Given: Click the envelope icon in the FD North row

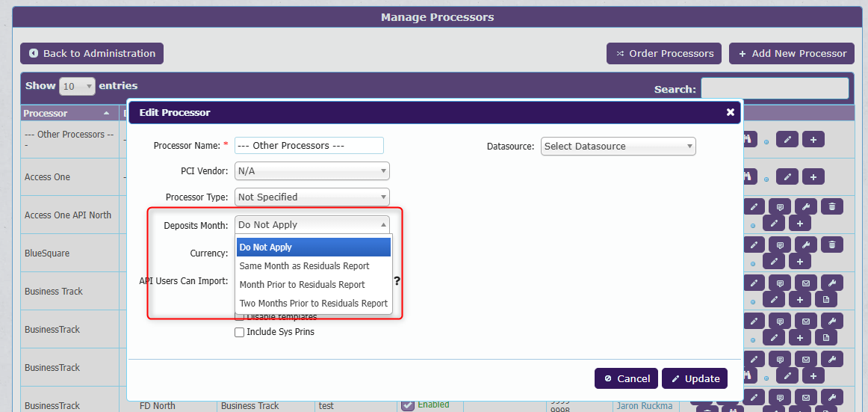Looking at the screenshot, I should point(806,396).
